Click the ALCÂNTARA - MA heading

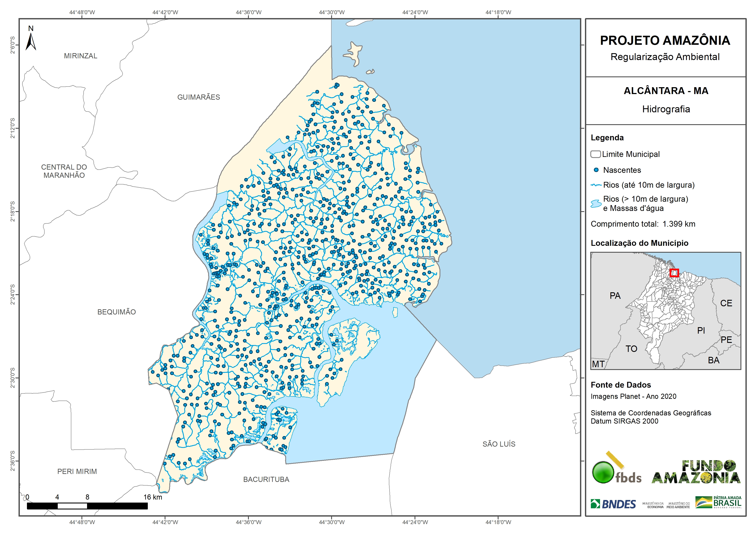click(666, 91)
